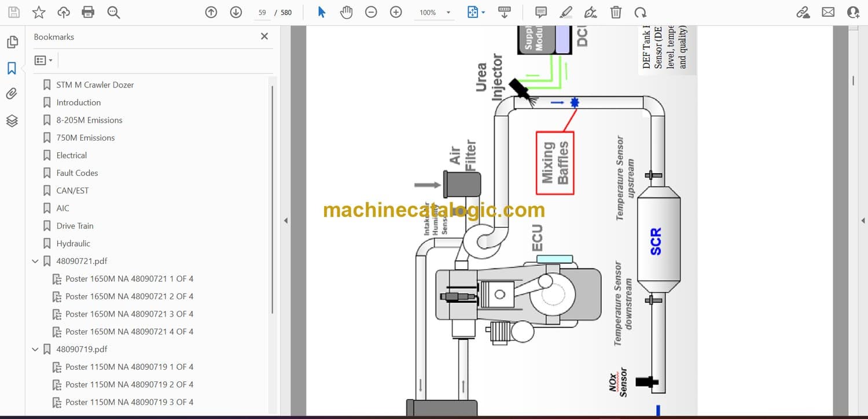Select the Highlight text tool
Screen dimensions: 868x419
tap(566, 12)
